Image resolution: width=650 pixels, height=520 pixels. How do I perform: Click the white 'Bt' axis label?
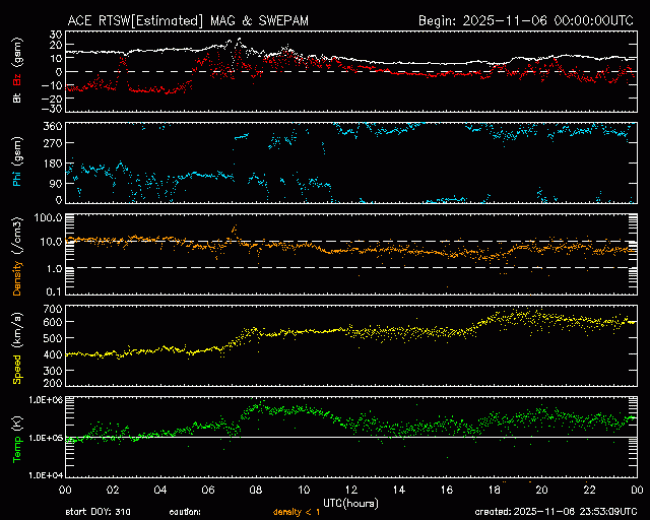coord(17,97)
